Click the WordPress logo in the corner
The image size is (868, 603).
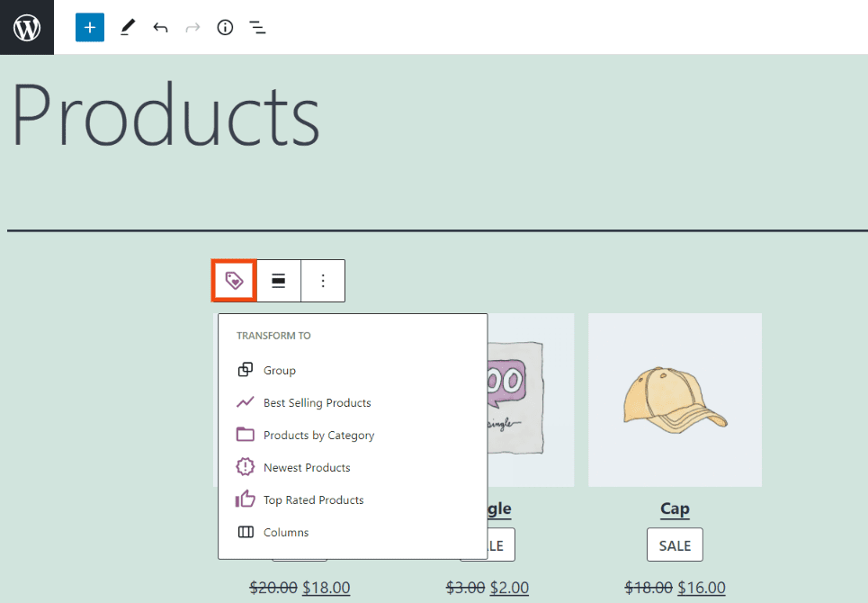(26, 27)
